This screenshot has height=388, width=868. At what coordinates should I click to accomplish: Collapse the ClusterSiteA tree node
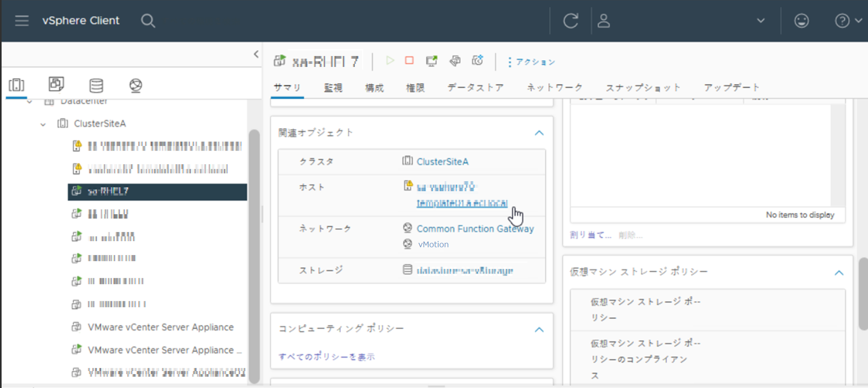click(43, 124)
